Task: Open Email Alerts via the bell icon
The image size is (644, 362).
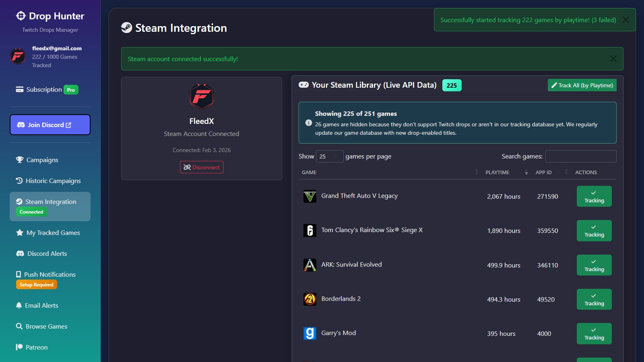Action: point(19,305)
